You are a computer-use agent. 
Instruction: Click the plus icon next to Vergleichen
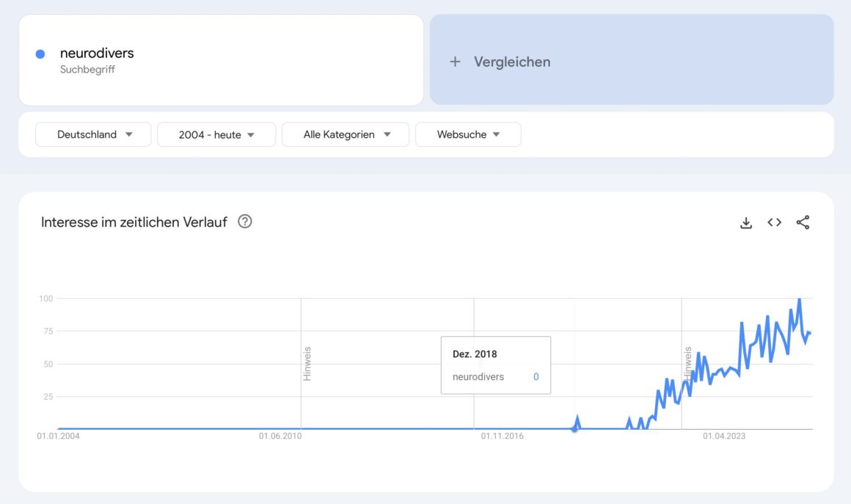point(455,62)
